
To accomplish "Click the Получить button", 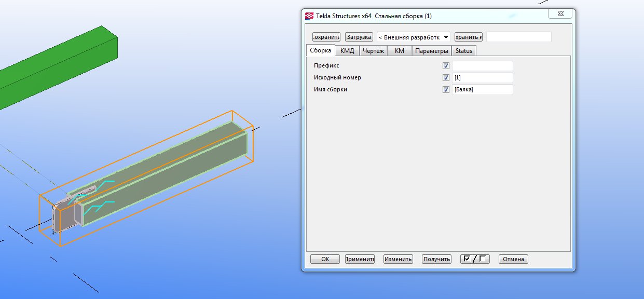I will coord(436,259).
